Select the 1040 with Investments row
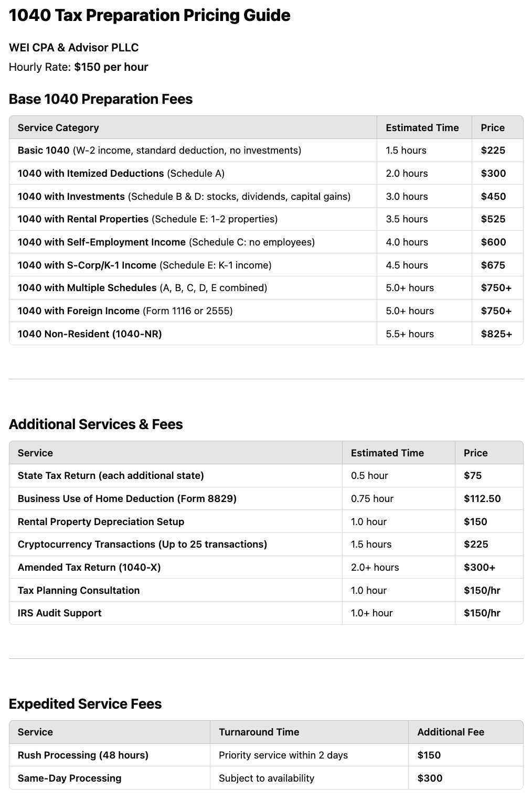The height and width of the screenshot is (811, 532). click(x=266, y=196)
